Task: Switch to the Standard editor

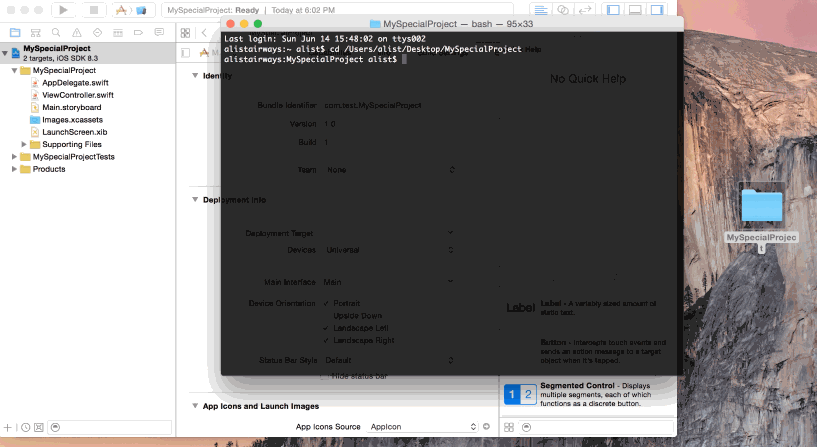Action: 541,10
